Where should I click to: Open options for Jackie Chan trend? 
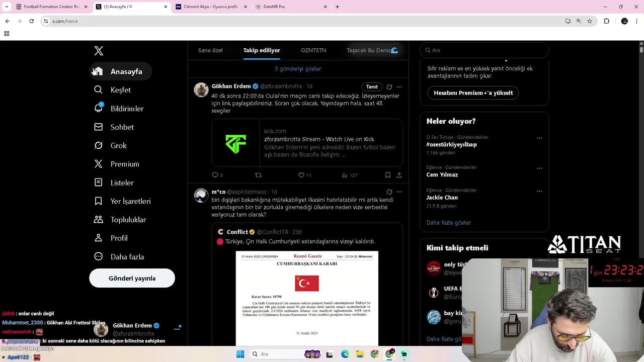pos(539,191)
